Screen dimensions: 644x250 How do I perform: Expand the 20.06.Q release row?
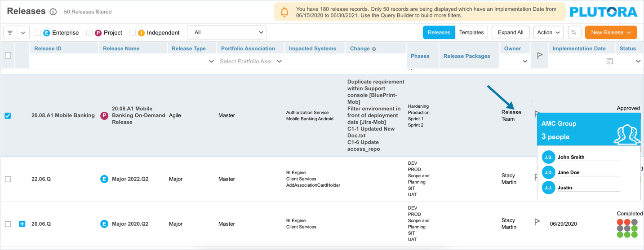click(22, 224)
